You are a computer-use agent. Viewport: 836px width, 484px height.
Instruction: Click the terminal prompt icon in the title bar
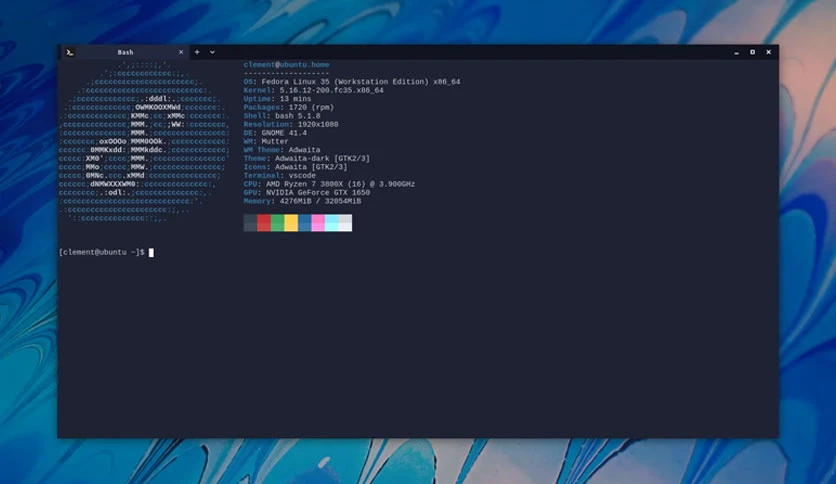[70, 52]
